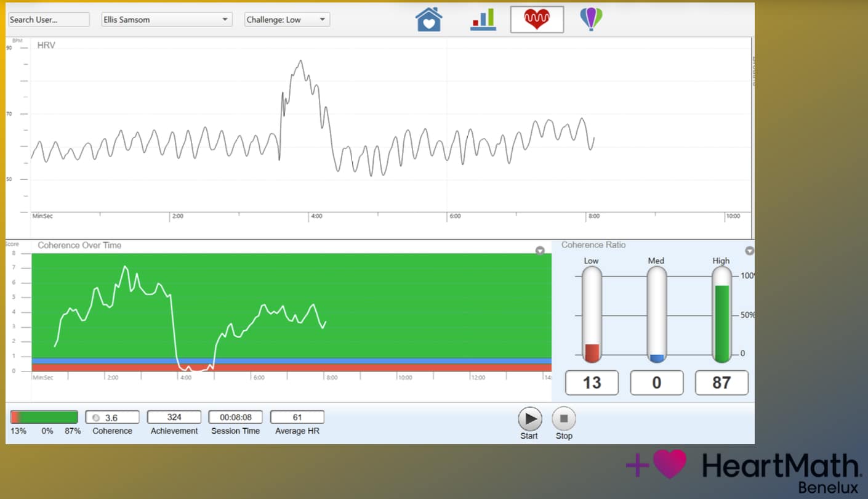Image resolution: width=868 pixels, height=499 pixels.
Task: Click the Search User input field
Action: 49,19
